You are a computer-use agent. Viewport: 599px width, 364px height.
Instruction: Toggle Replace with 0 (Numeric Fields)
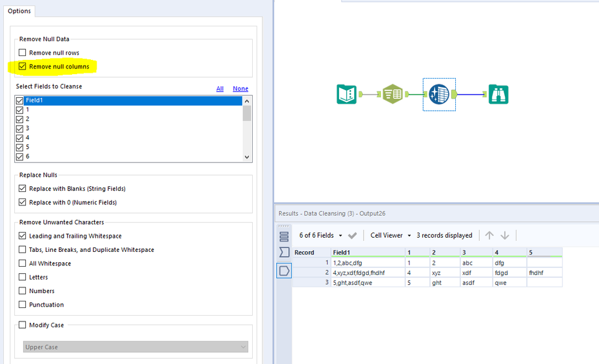[x=23, y=202]
